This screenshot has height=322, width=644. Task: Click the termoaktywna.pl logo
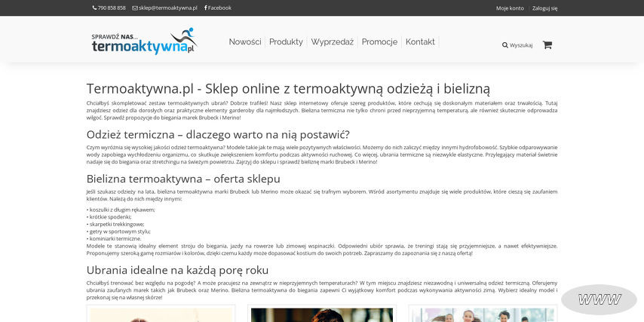145,41
